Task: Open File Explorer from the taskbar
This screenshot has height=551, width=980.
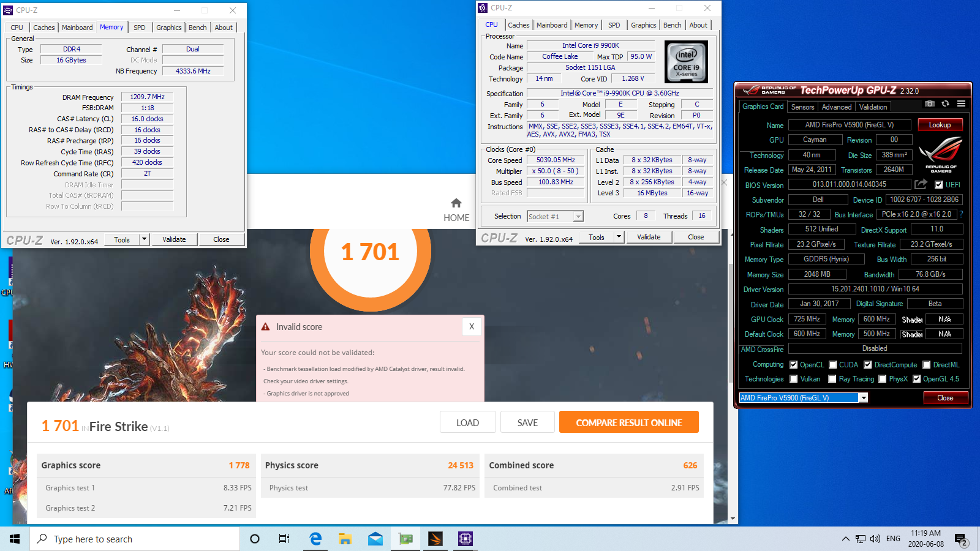Action: [x=345, y=539]
